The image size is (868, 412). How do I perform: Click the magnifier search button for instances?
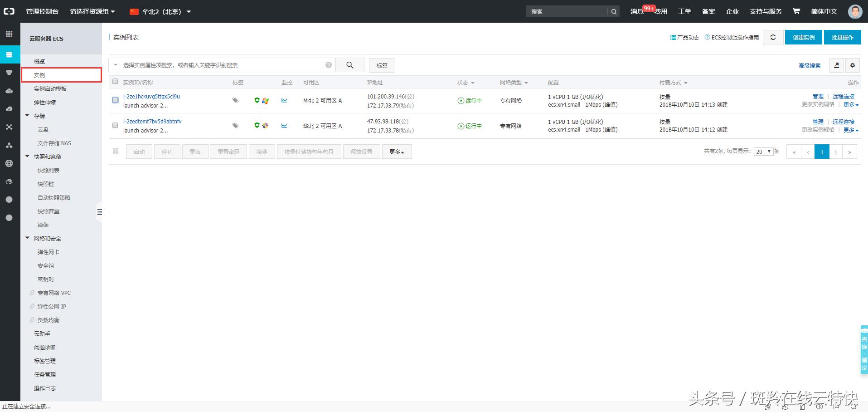(x=349, y=65)
